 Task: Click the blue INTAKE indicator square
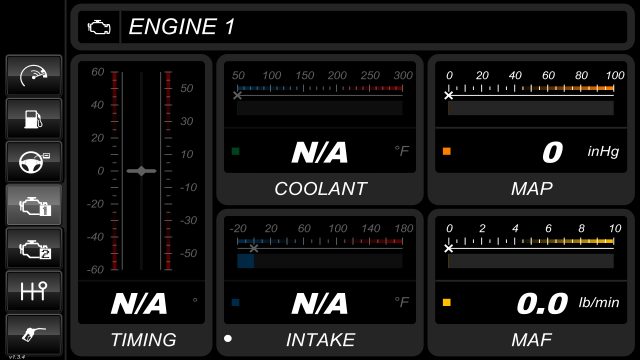tap(236, 302)
